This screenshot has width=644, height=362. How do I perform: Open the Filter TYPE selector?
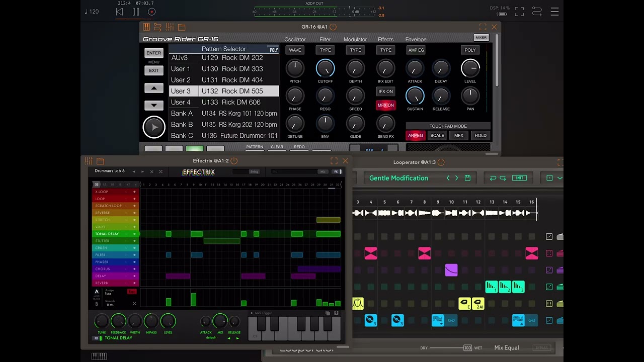point(326,50)
